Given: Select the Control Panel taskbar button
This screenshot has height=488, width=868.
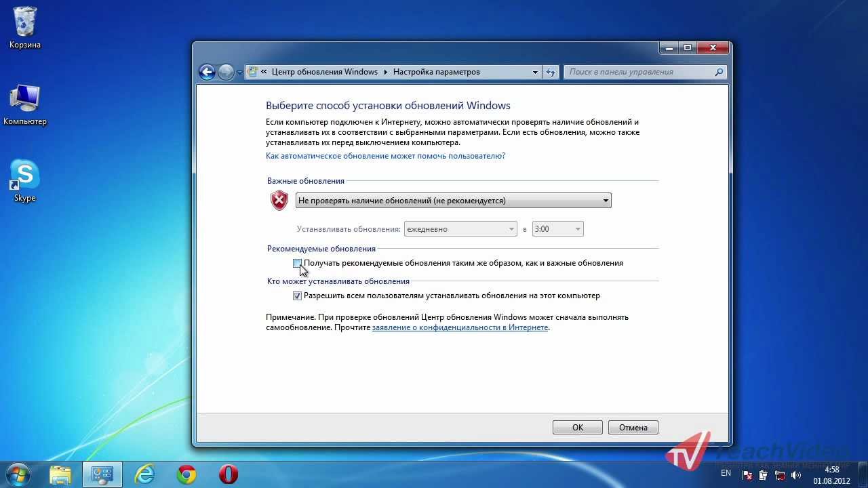Looking at the screenshot, I should tap(102, 474).
